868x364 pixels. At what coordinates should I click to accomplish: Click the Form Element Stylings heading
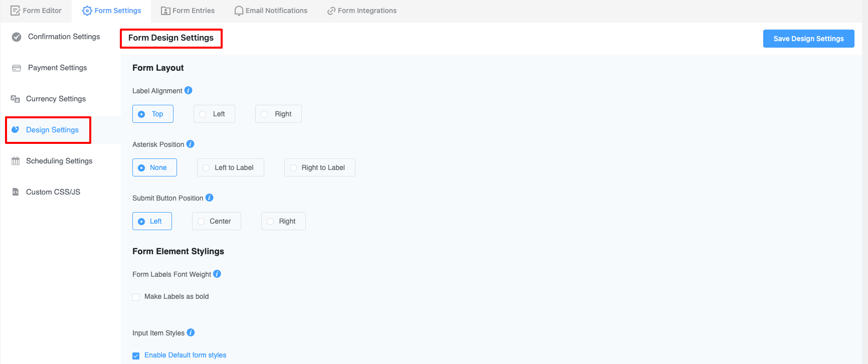tap(178, 251)
